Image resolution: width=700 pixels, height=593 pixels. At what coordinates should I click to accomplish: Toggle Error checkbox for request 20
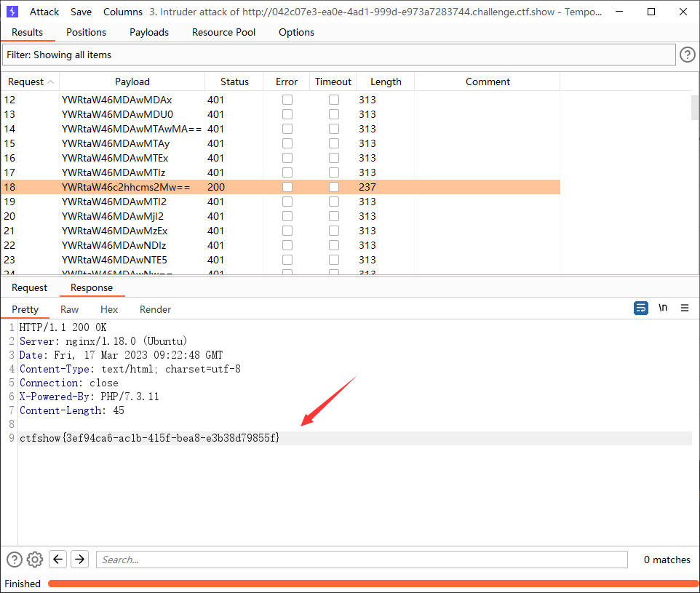(287, 216)
